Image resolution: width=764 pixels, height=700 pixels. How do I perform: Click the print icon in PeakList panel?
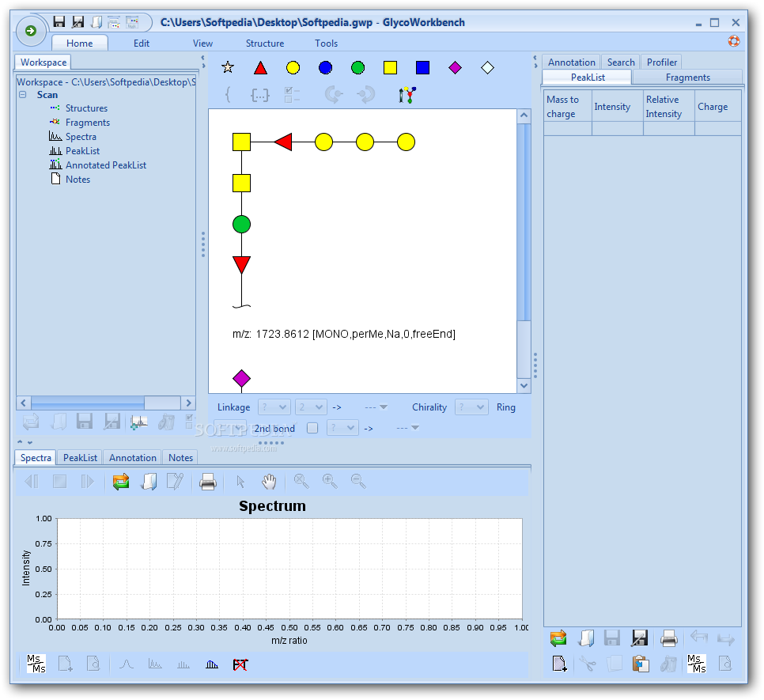[x=668, y=638]
